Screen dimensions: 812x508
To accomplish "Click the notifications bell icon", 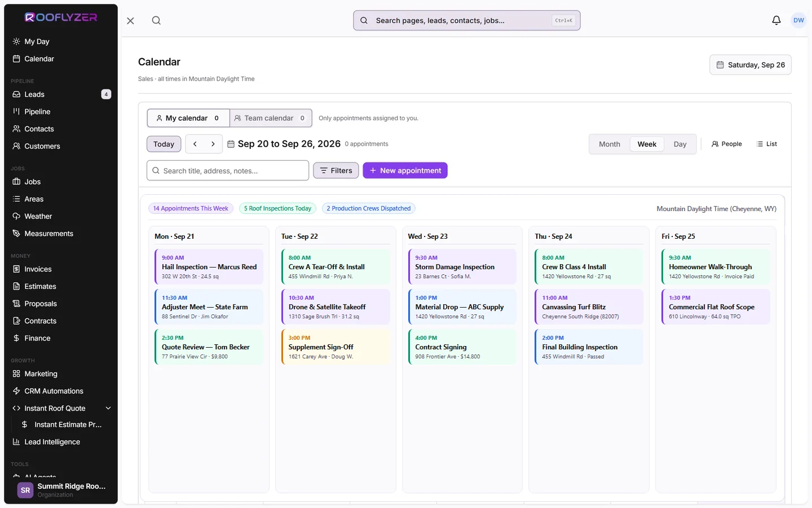I will [x=776, y=20].
